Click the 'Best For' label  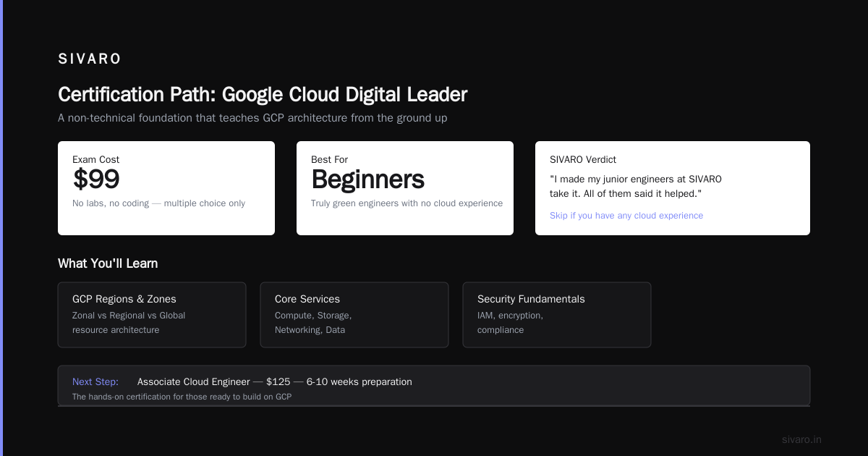[329, 159]
